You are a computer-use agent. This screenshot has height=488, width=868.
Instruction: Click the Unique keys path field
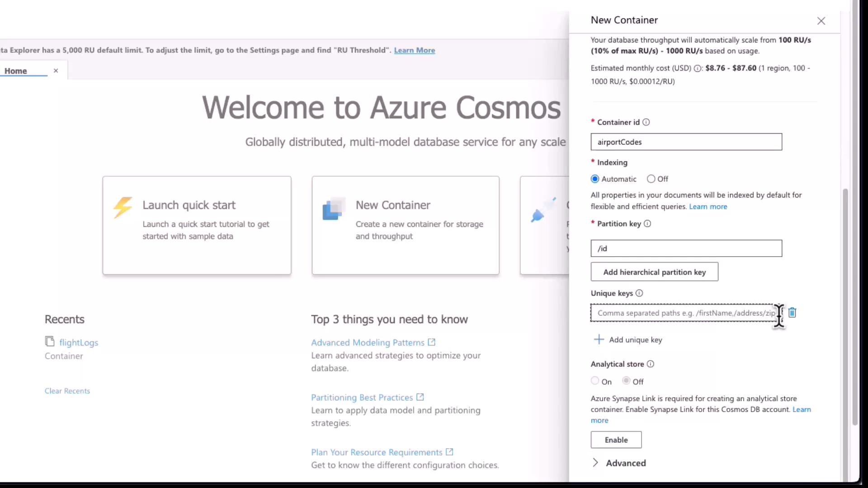coord(686,313)
